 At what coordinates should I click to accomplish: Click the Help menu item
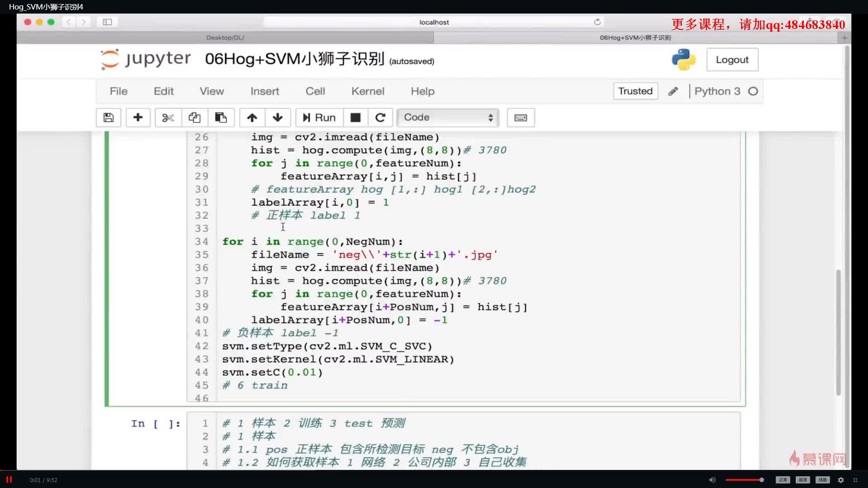click(x=423, y=90)
